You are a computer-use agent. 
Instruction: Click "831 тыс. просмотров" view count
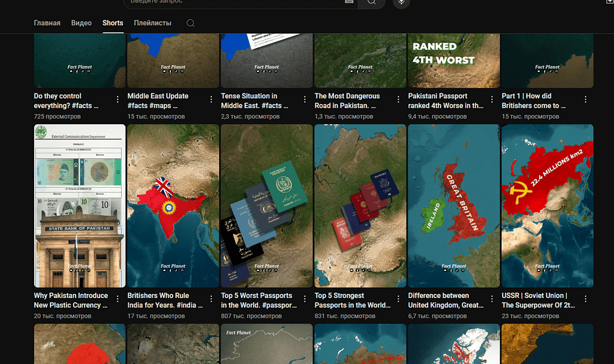pyautogui.click(x=345, y=316)
